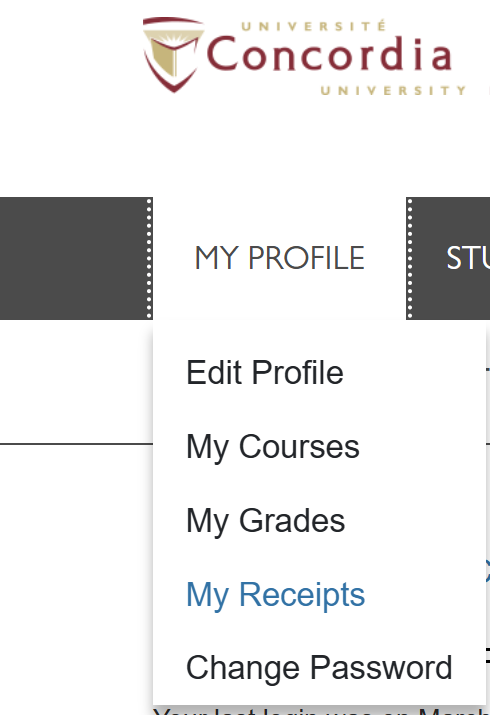Open the MY PROFILE navigation menu
The image size is (490, 715).
click(x=279, y=258)
